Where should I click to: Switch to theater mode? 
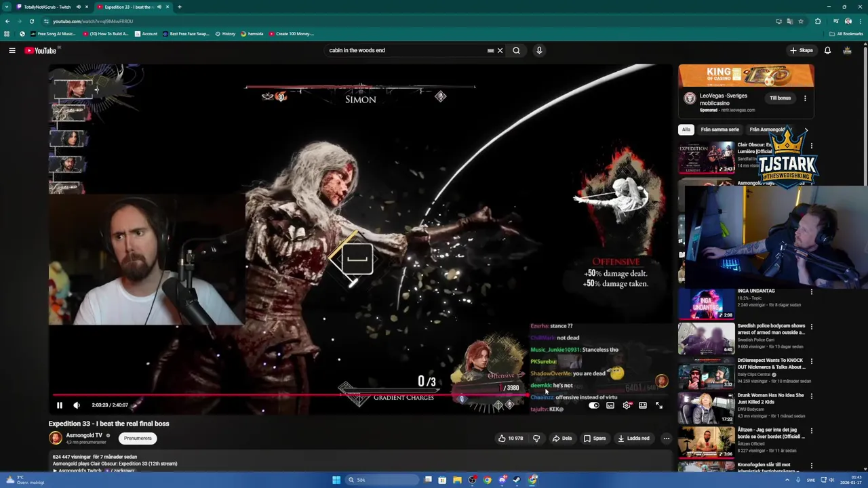click(x=643, y=405)
